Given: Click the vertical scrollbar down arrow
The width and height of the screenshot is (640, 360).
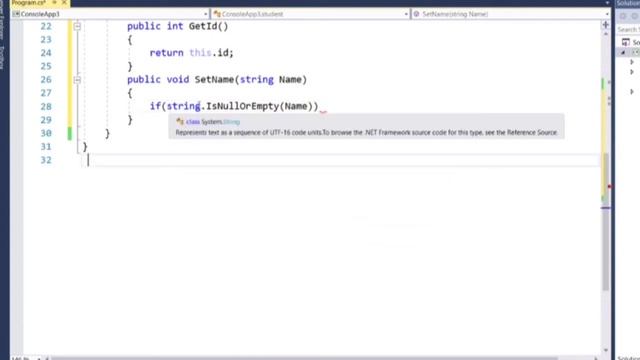Looking at the screenshot, I should [606, 350].
